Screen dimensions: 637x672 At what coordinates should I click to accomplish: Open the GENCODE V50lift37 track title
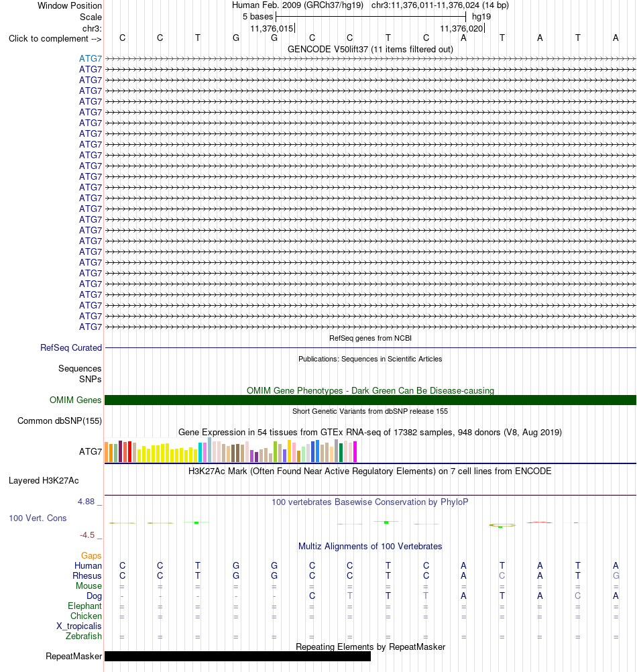[x=370, y=49]
